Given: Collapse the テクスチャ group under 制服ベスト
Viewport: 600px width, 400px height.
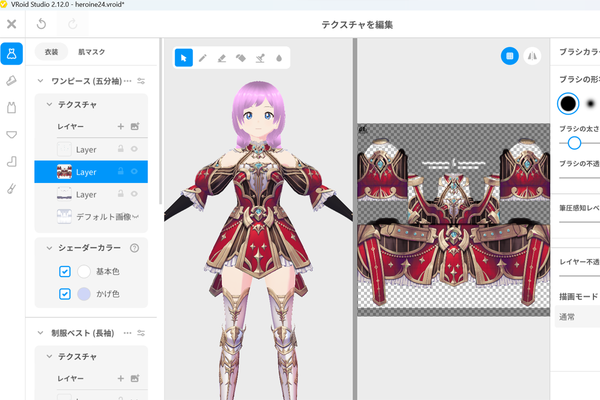Looking at the screenshot, I should pyautogui.click(x=49, y=356).
